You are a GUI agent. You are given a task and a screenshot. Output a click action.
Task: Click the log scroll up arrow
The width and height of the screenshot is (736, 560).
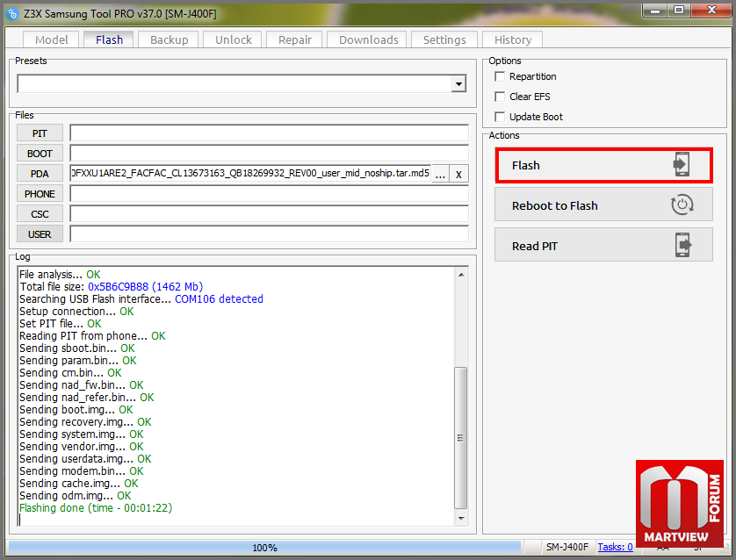coord(461,275)
